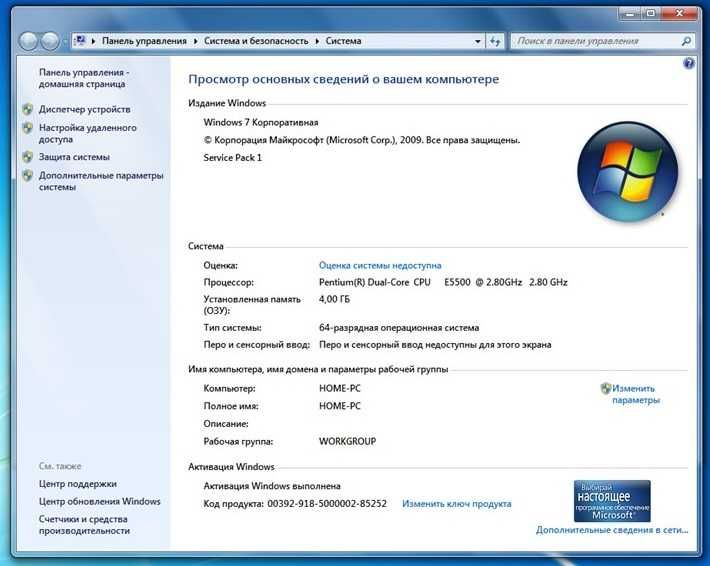Open help with the blue question mark
This screenshot has width=710, height=566.
pyautogui.click(x=688, y=63)
